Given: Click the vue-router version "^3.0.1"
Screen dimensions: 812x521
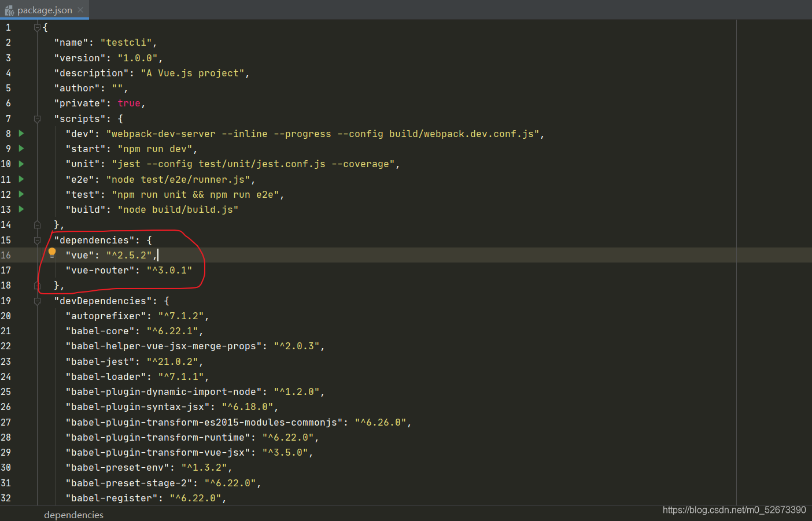Looking at the screenshot, I should tap(169, 270).
